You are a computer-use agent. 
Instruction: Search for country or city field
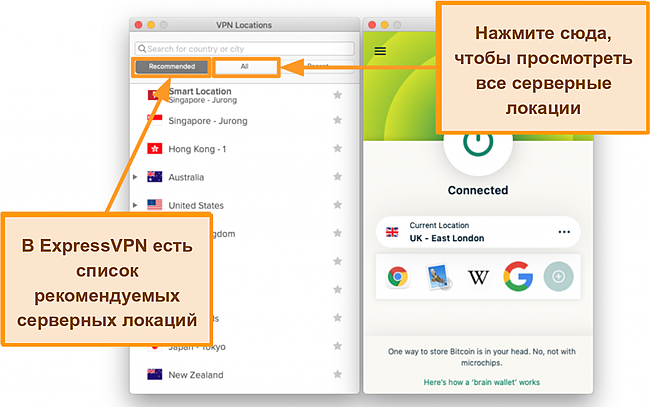tap(245, 49)
